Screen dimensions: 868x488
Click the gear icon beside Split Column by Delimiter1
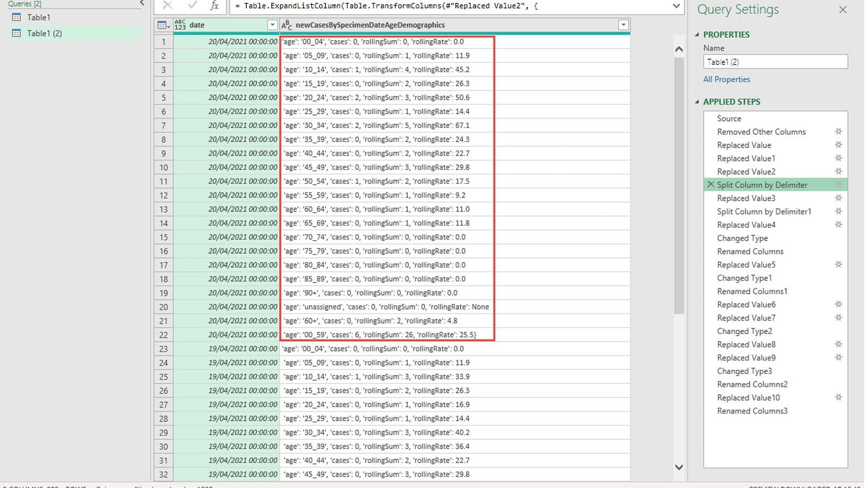(x=838, y=211)
